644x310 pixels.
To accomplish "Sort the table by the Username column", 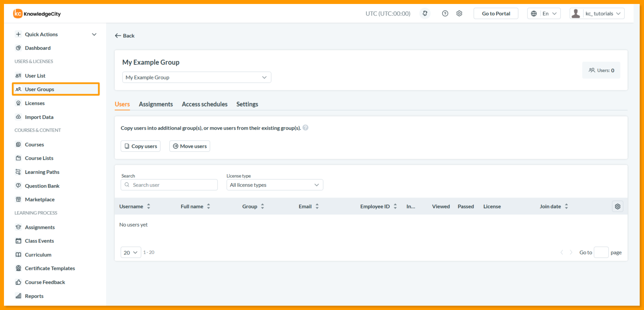I will (149, 206).
